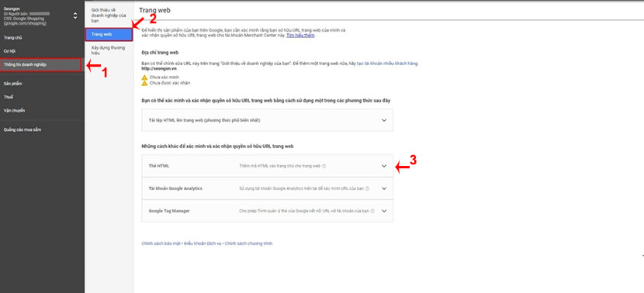The image size is (644, 293).
Task: Open Sản phẩm in the sidebar
Action: pyautogui.click(x=12, y=84)
